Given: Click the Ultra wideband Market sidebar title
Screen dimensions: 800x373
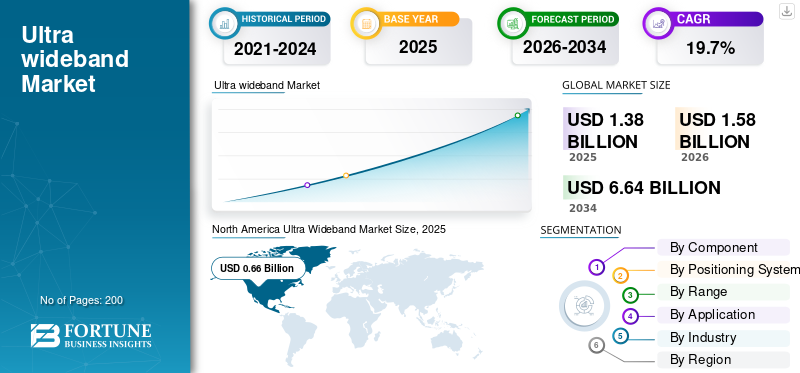Looking at the screenshot, I should pos(75,59).
